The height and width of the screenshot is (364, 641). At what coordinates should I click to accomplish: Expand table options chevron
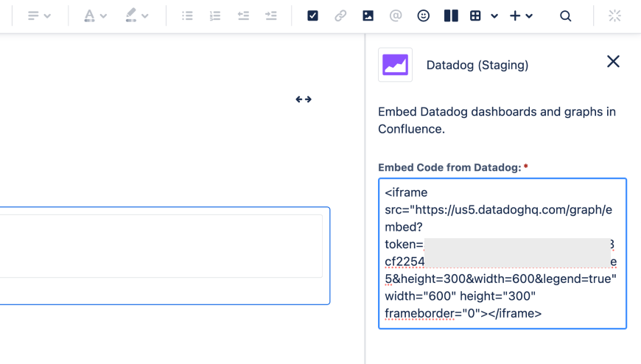click(494, 15)
